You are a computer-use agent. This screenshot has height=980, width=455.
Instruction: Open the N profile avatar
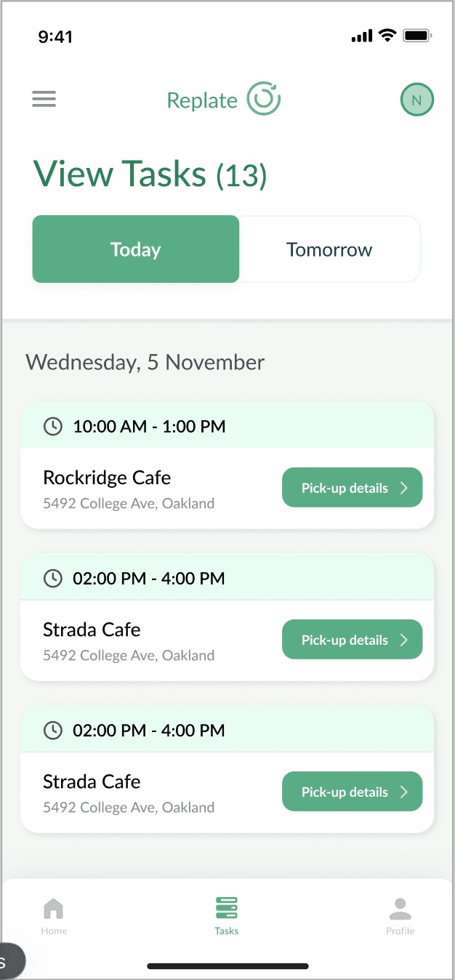coord(416,100)
